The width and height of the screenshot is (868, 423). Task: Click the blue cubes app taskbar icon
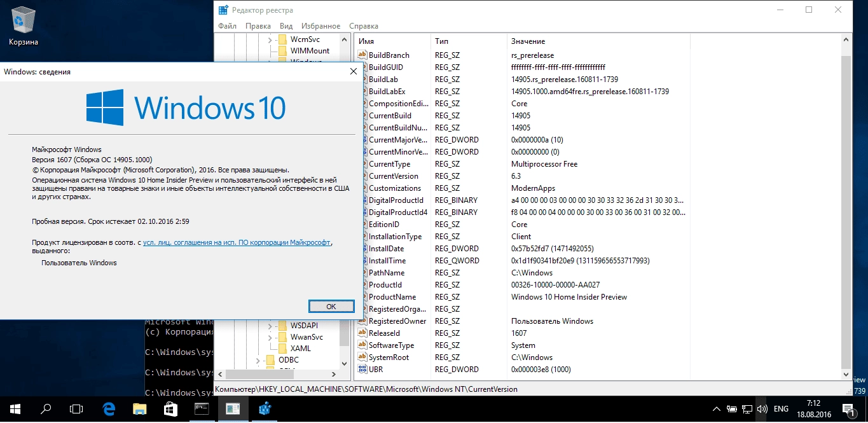click(x=264, y=409)
